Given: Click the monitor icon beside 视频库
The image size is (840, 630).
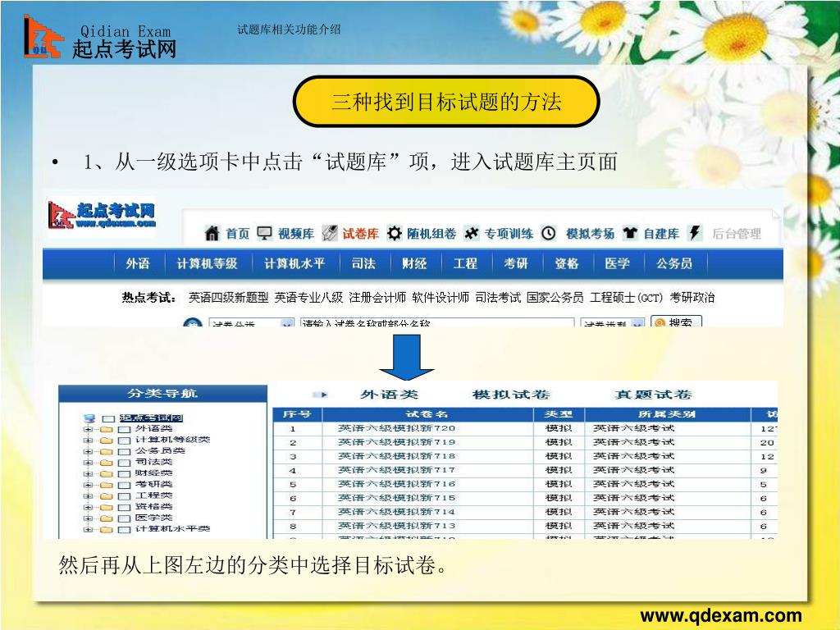Looking at the screenshot, I should (x=265, y=233).
